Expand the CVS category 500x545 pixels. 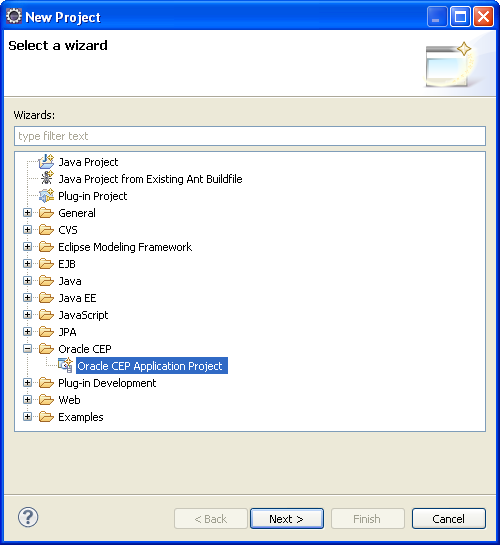27,230
